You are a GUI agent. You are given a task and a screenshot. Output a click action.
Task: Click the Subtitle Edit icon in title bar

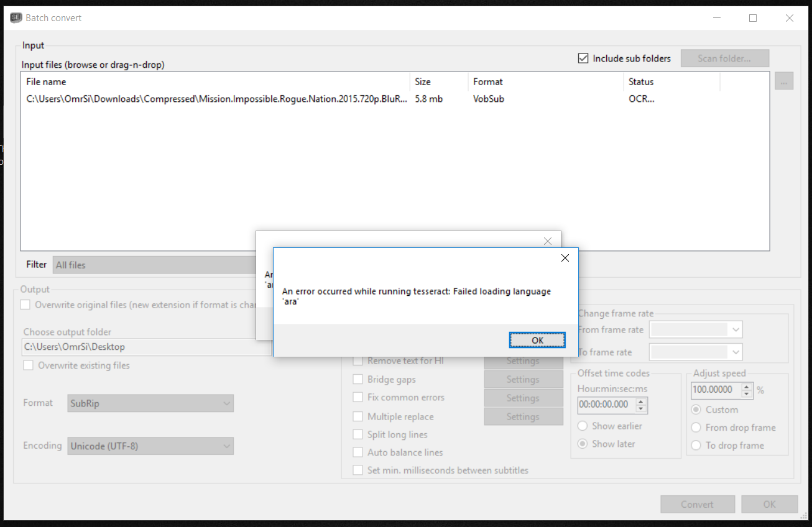[x=16, y=17]
